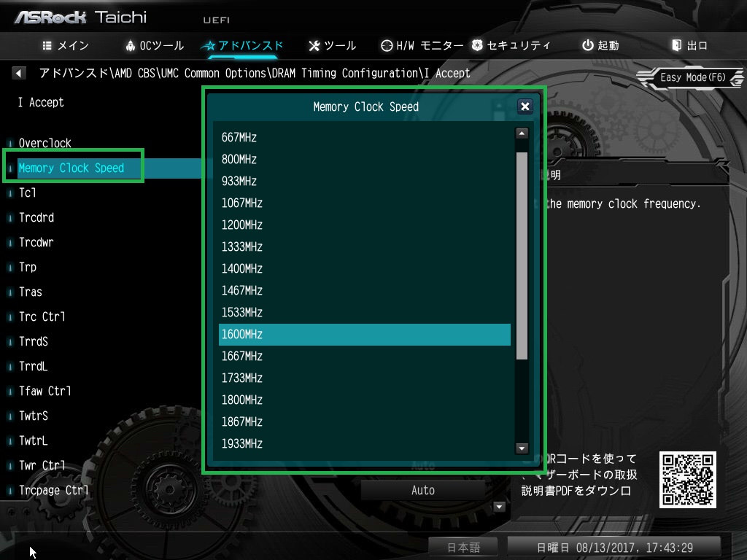Select 1933MHz memory speed
The height and width of the screenshot is (560, 747).
[x=365, y=444]
